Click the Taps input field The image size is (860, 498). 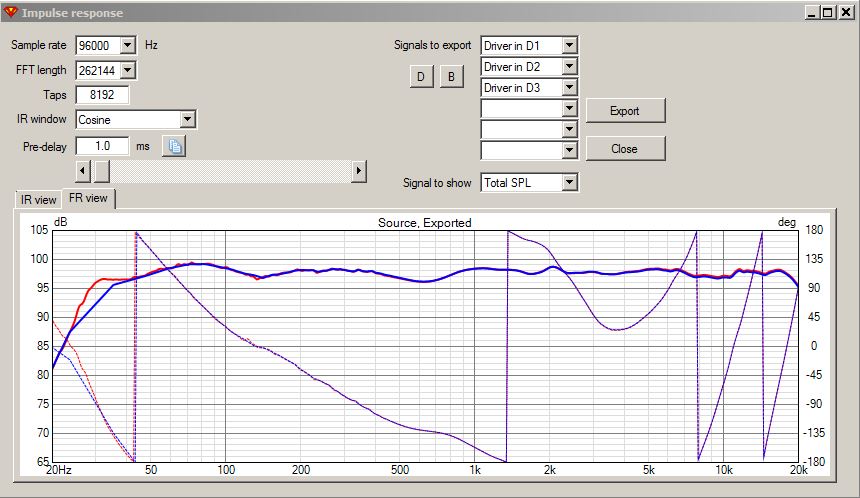point(102,96)
